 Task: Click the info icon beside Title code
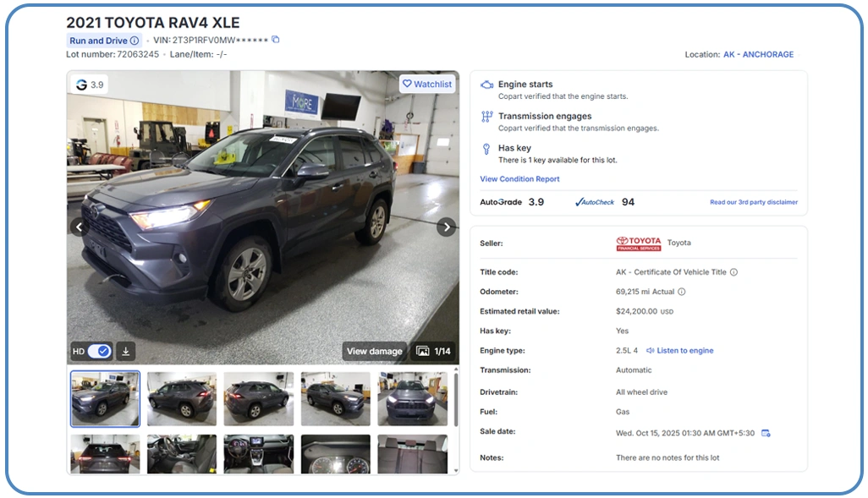tap(733, 272)
